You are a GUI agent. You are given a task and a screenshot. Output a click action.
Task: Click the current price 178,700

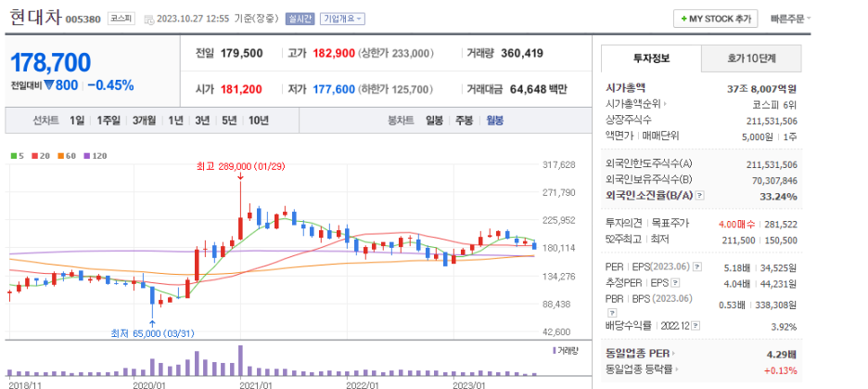click(50, 63)
